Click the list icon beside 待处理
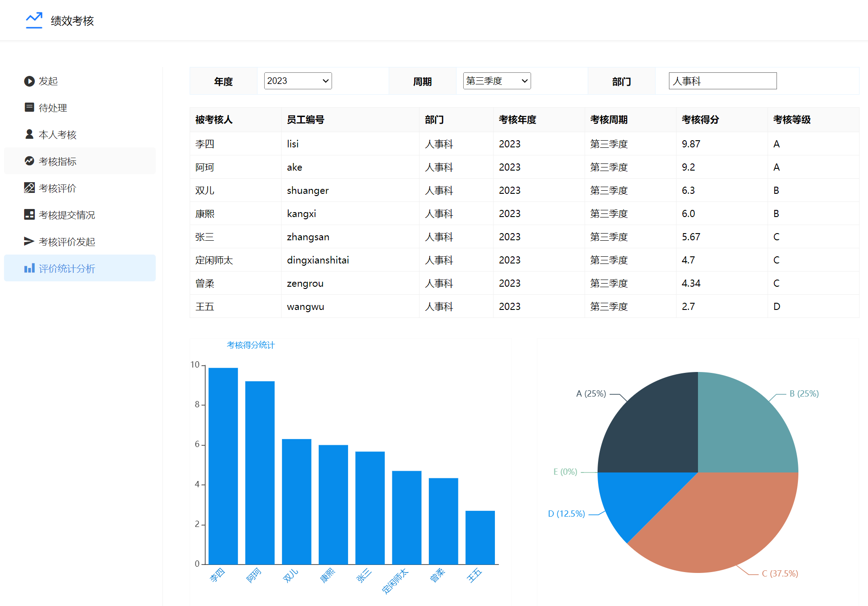 [29, 107]
